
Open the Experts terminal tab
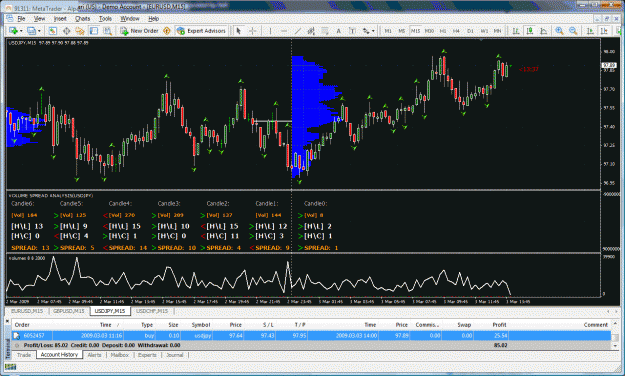tap(147, 355)
